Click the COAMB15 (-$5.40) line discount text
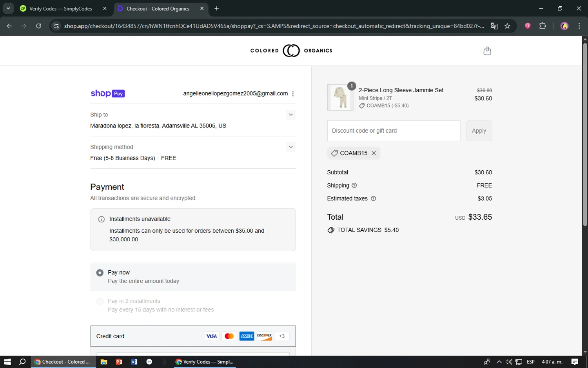Image resolution: width=588 pixels, height=368 pixels. [387, 106]
